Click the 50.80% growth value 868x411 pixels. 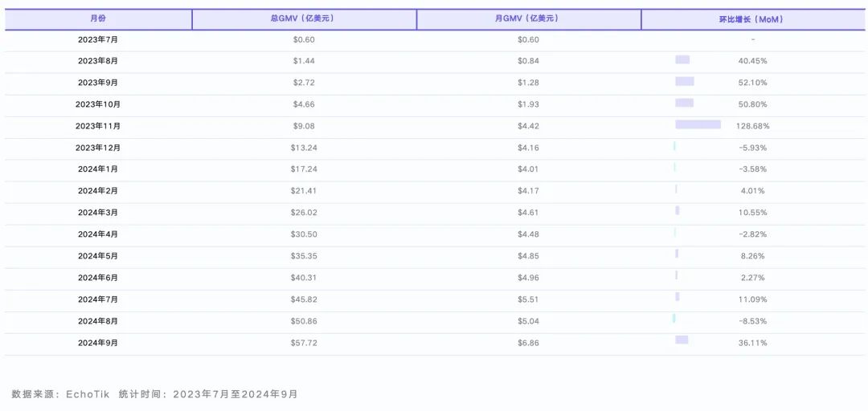753,104
